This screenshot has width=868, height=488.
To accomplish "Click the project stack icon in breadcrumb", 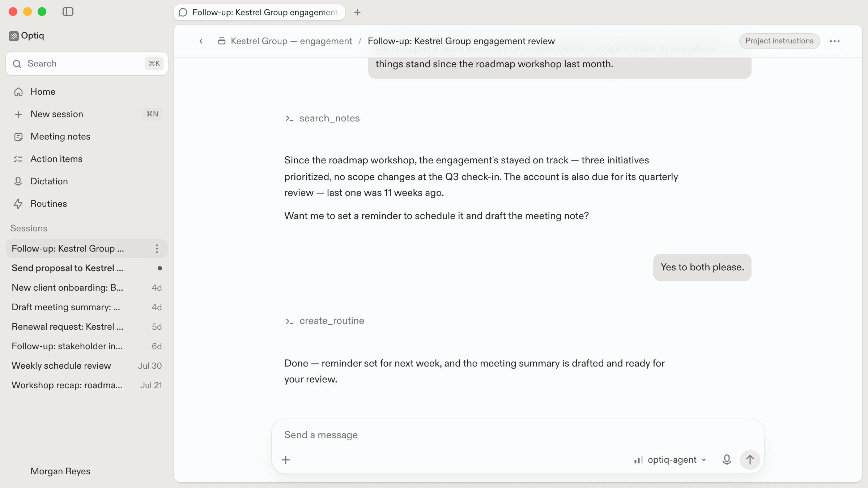I will coord(221,41).
